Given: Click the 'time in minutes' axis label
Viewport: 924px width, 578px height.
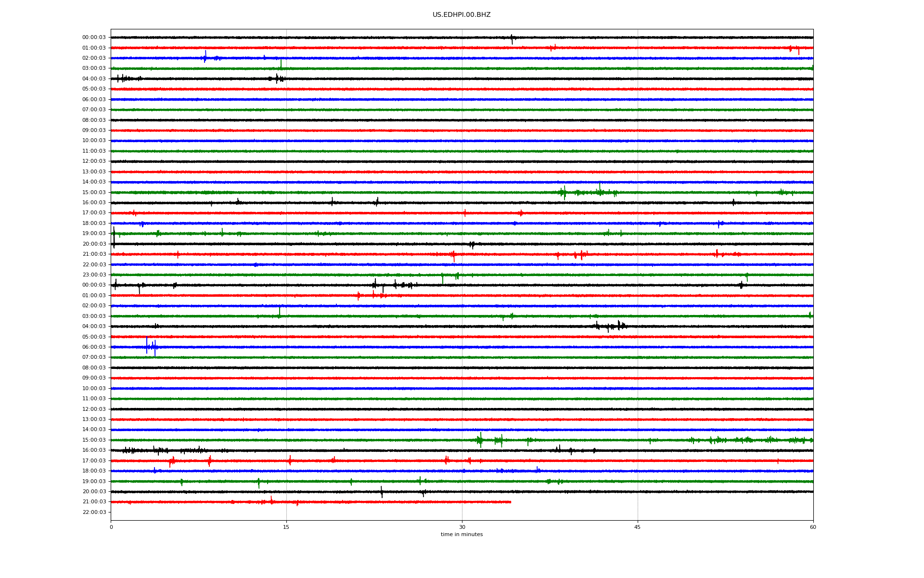Looking at the screenshot, I should tap(461, 535).
